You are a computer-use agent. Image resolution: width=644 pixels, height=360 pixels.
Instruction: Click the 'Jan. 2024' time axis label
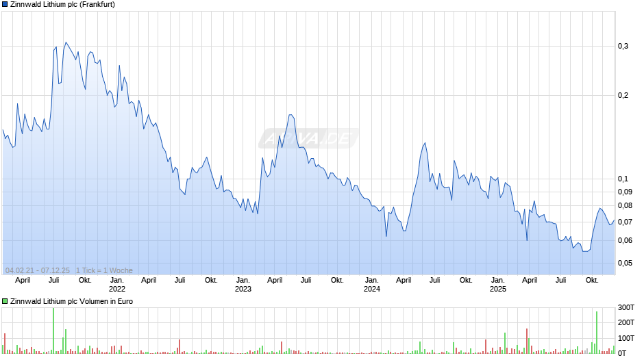(x=372, y=285)
